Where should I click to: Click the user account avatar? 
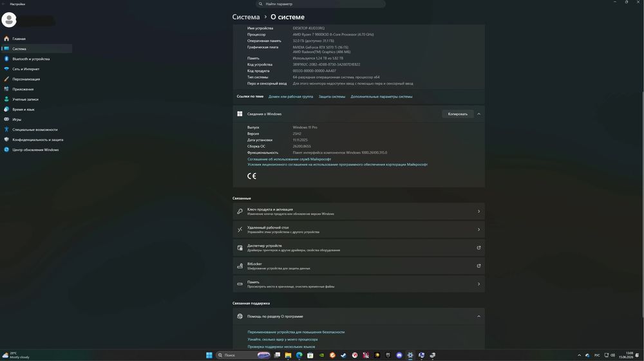point(9,20)
